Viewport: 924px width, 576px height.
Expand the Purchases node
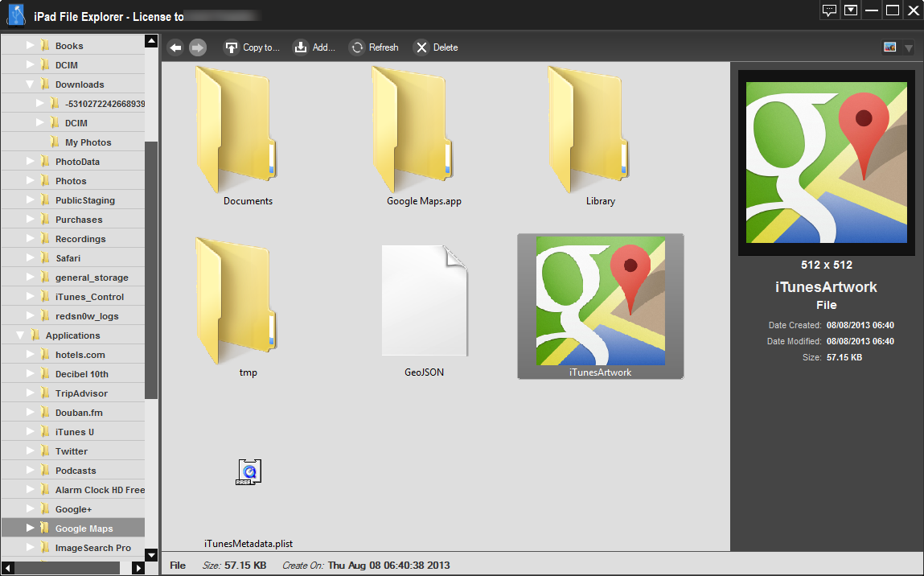(x=30, y=220)
